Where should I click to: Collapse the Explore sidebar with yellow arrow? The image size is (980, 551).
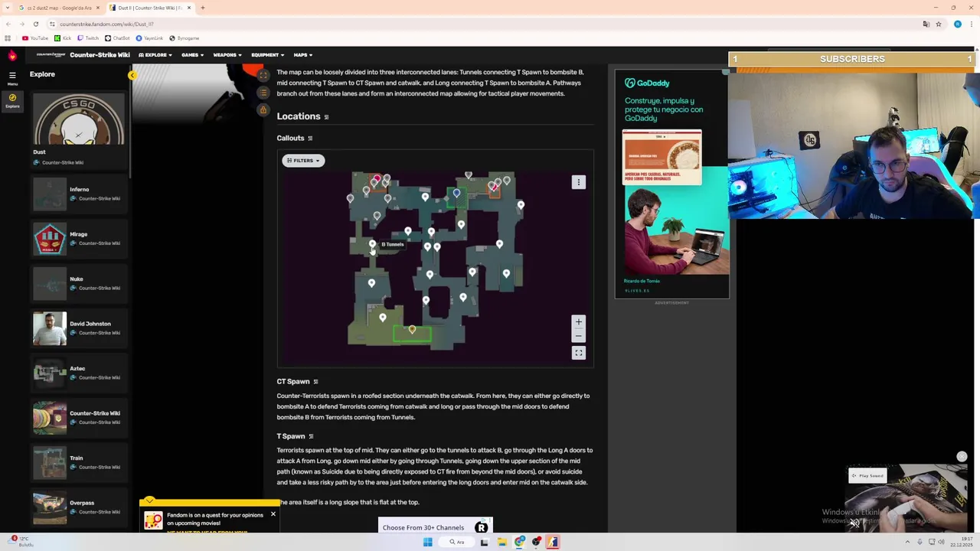[x=132, y=75]
